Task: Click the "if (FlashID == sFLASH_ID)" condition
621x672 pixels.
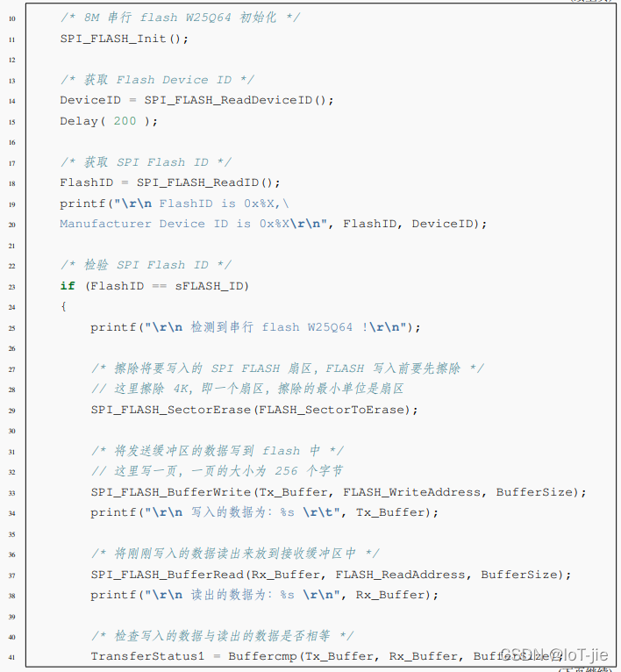Action: click(154, 286)
